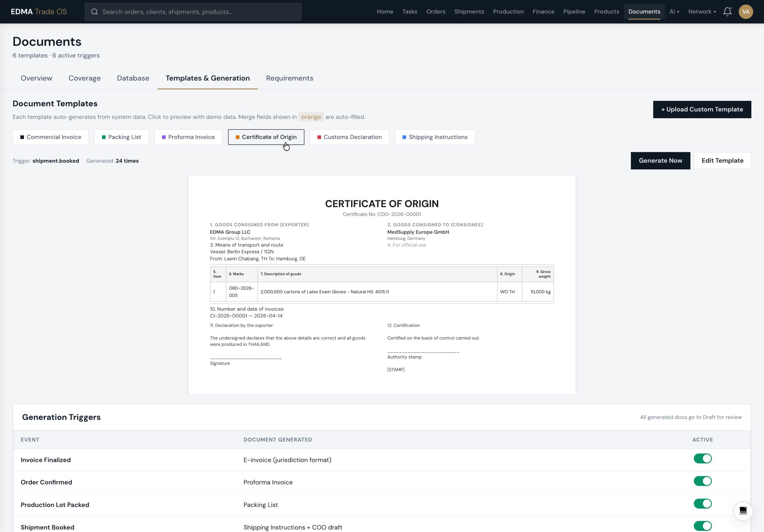Image resolution: width=764 pixels, height=532 pixels.
Task: Expand the AI dropdown menu
Action: point(674,12)
